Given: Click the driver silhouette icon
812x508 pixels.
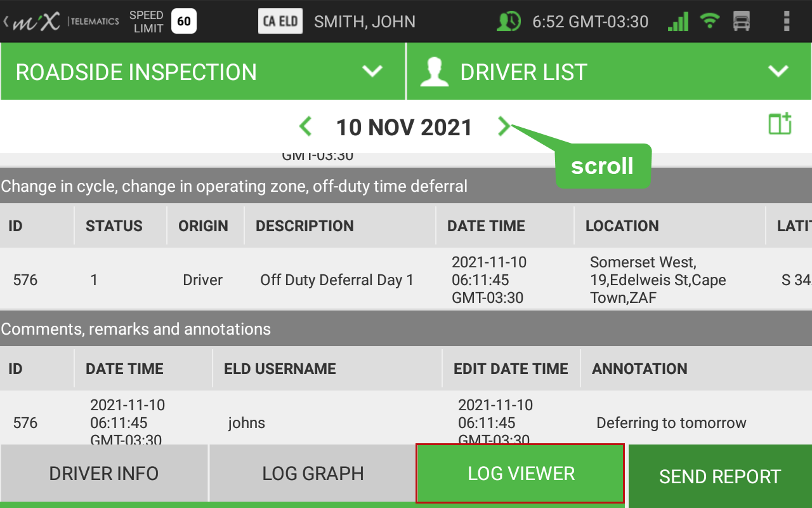Looking at the screenshot, I should tap(435, 71).
